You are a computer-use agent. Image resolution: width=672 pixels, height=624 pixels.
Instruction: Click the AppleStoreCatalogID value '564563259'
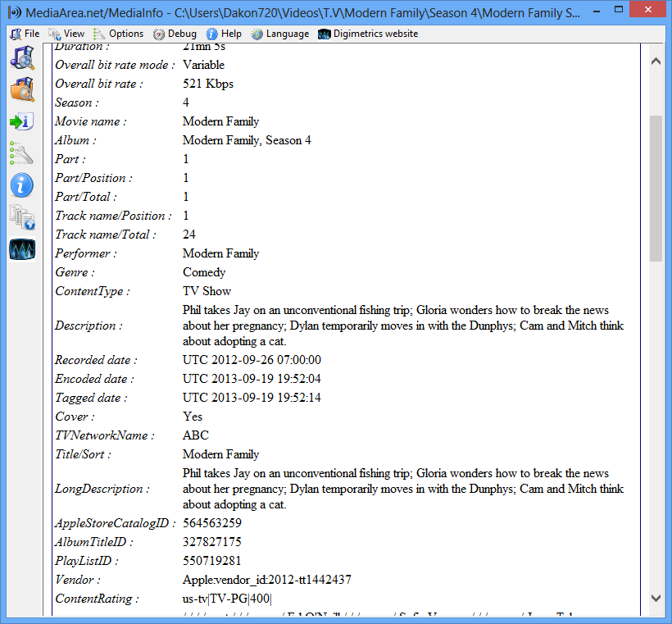212,523
